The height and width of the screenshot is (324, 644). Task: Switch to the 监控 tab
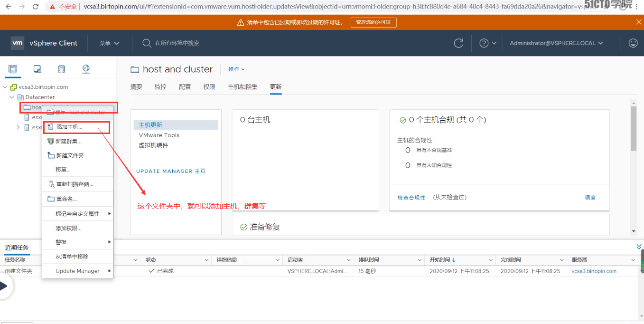[x=160, y=86]
